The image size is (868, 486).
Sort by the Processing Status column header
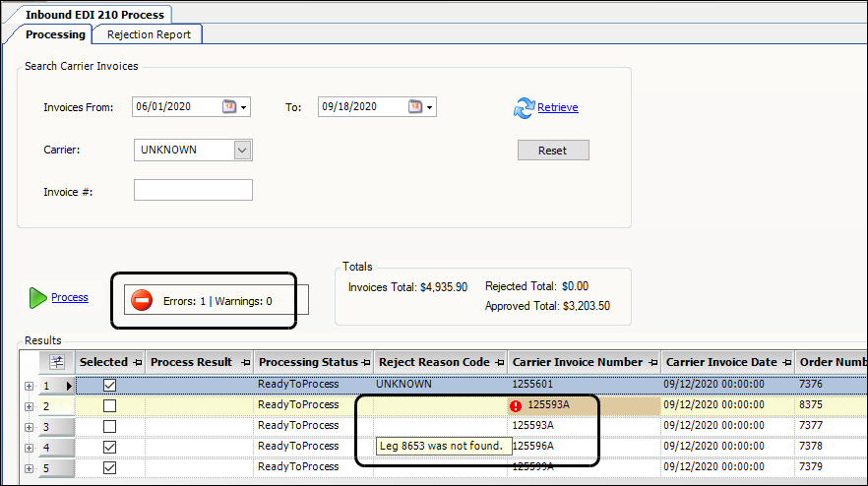[308, 362]
